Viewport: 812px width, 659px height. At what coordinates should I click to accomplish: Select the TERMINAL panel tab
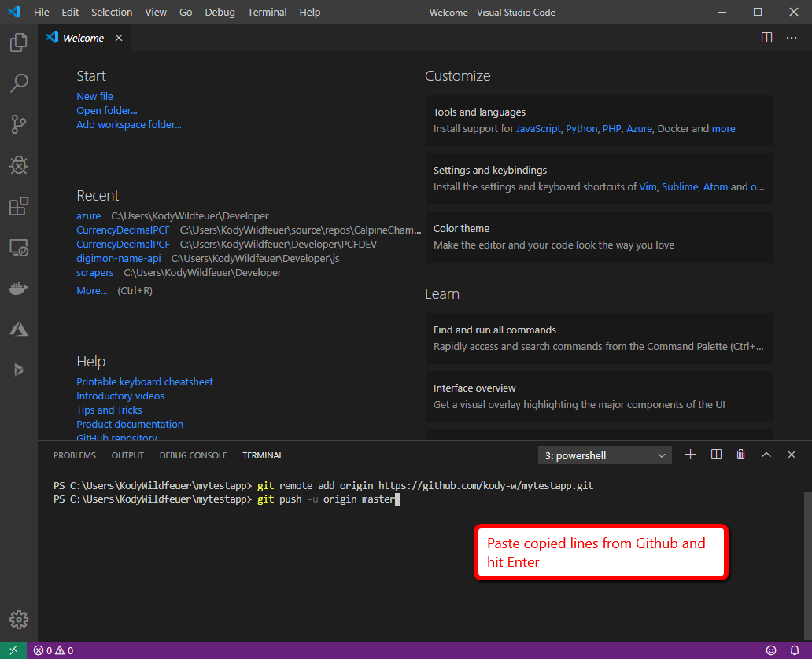[263, 455]
